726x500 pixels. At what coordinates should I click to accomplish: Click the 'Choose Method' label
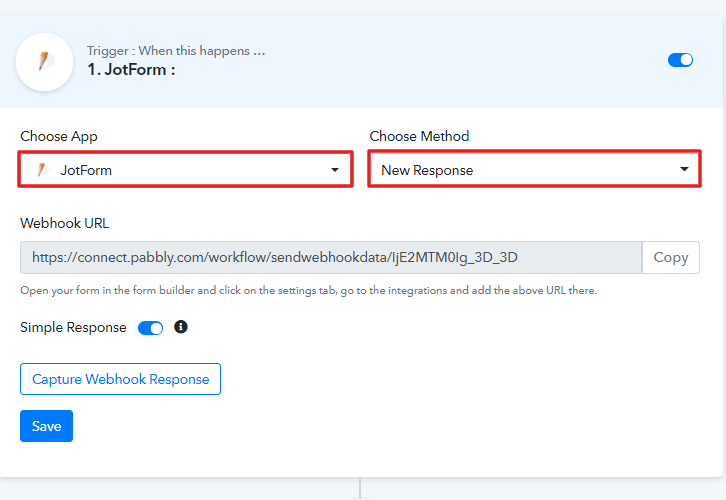coord(419,136)
